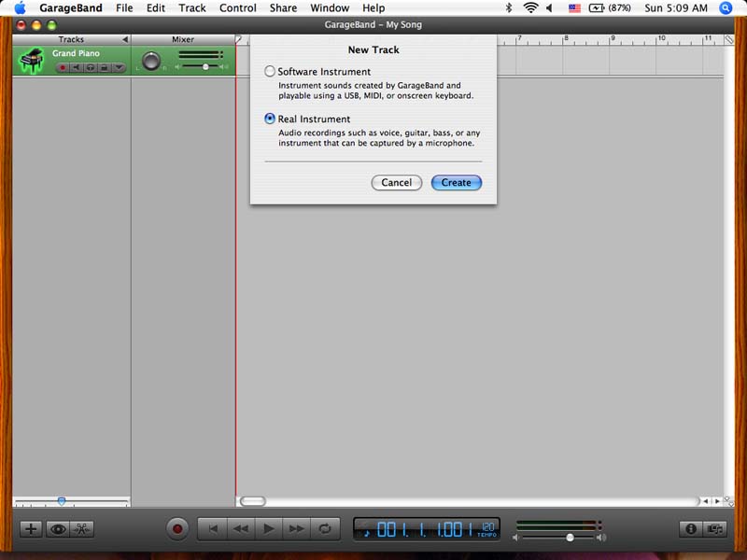Open the track editor scissors button
Viewport: 747px width, 560px height.
pyautogui.click(x=82, y=529)
